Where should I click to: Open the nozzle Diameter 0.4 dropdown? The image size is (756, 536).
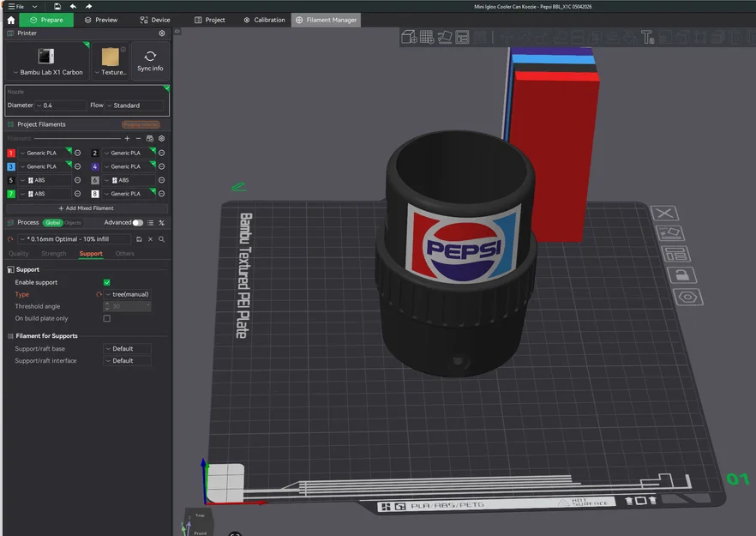(60, 105)
